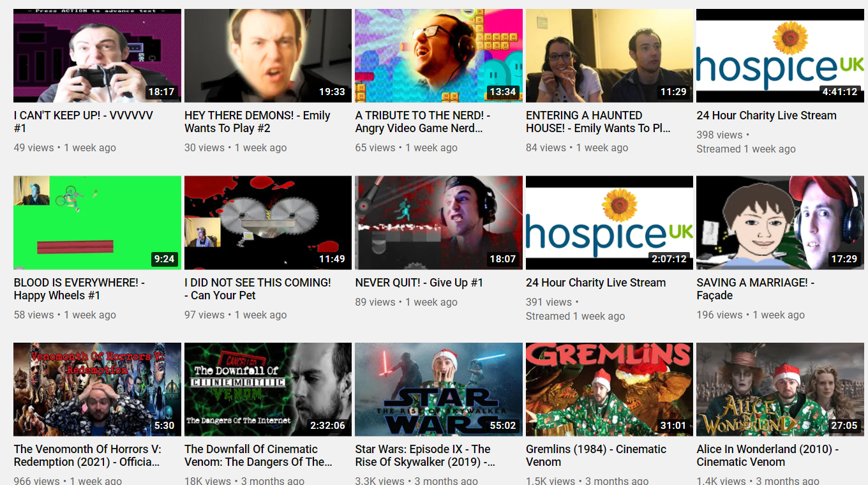Click the '30 views • 1 week ago' text
The width and height of the screenshot is (868, 485).
236,147
